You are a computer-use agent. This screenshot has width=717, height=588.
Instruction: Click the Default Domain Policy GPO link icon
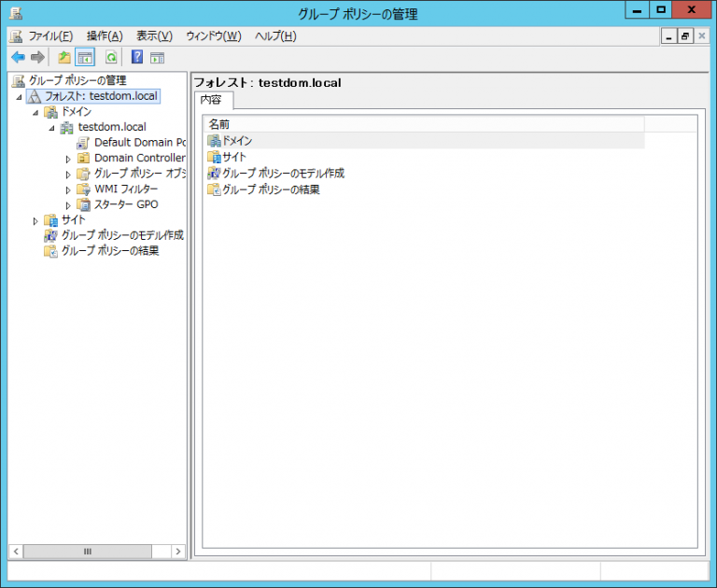click(x=83, y=143)
